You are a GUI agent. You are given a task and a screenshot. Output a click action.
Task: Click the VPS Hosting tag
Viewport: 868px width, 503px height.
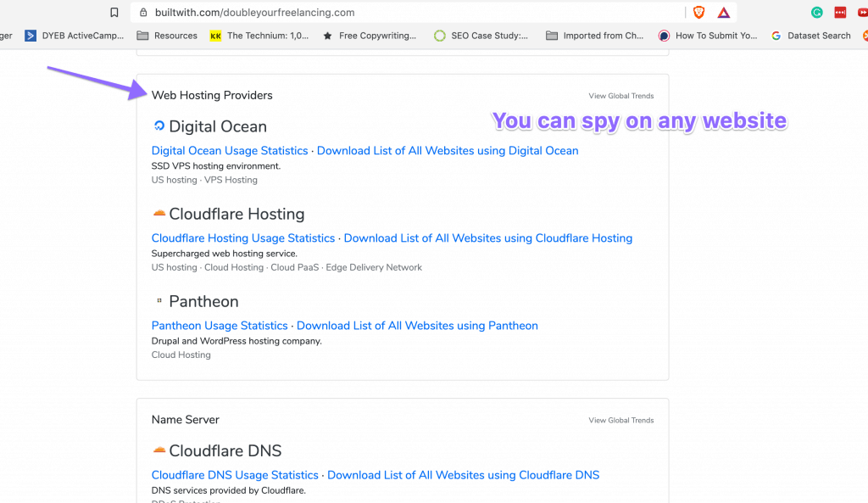[x=231, y=180]
